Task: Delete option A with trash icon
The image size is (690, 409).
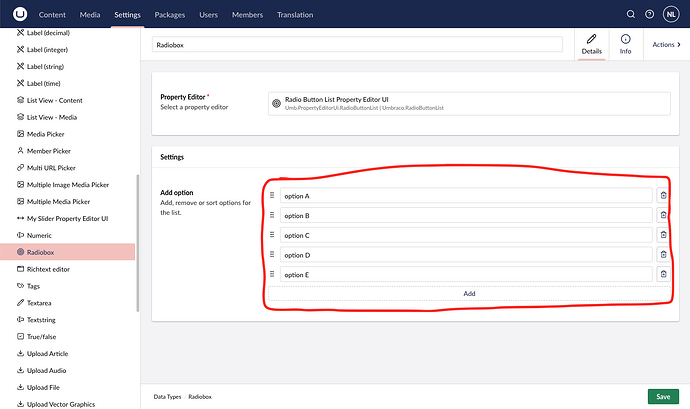Action: (x=662, y=196)
